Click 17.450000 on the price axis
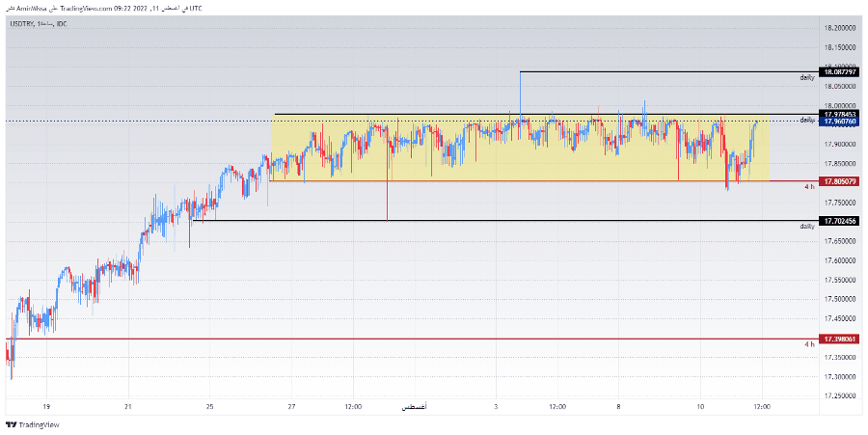The width and height of the screenshot is (868, 435). click(841, 319)
